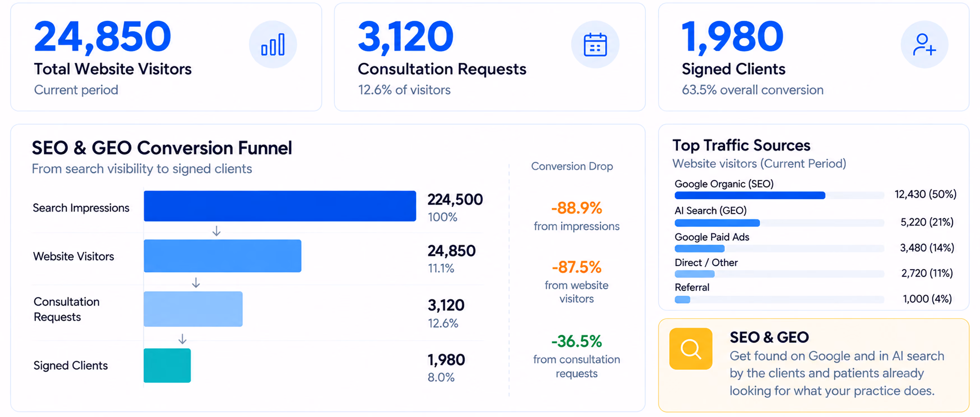Image resolution: width=980 pixels, height=417 pixels.
Task: Click the Referral traffic progress bar
Action: coord(779,299)
